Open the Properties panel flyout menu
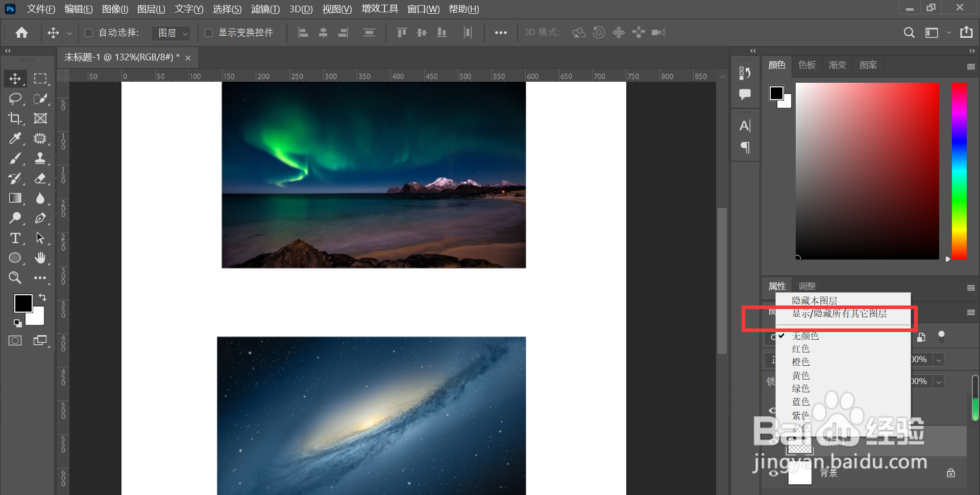 971,288
